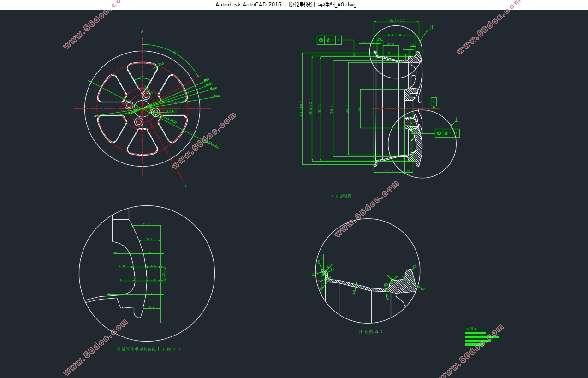This screenshot has width=588, height=378.
Task: Click the "12±0.2" flange dimension text
Action: 364,42
